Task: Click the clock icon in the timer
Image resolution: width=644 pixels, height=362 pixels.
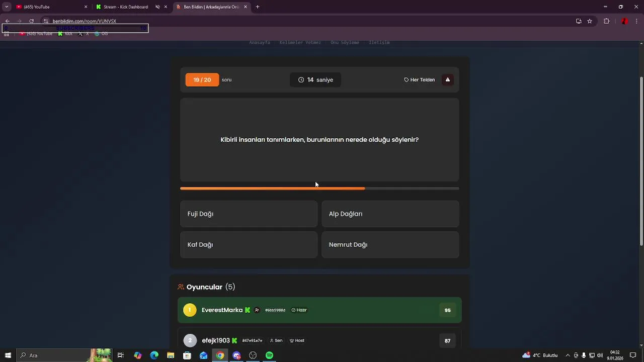Action: point(301,79)
